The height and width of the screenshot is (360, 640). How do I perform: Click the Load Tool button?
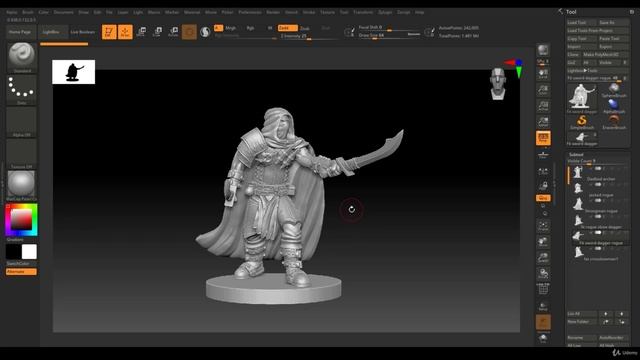582,23
